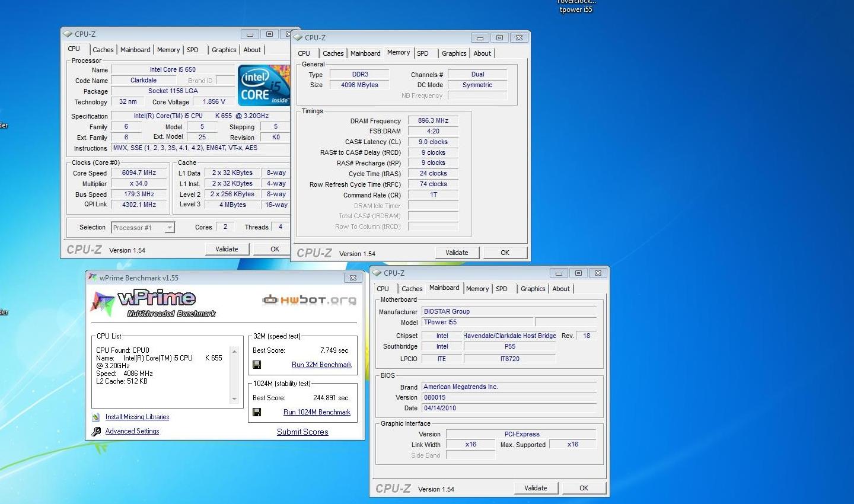Click the IT8720 LPCIO field
The width and height of the screenshot is (854, 504).
tap(509, 359)
